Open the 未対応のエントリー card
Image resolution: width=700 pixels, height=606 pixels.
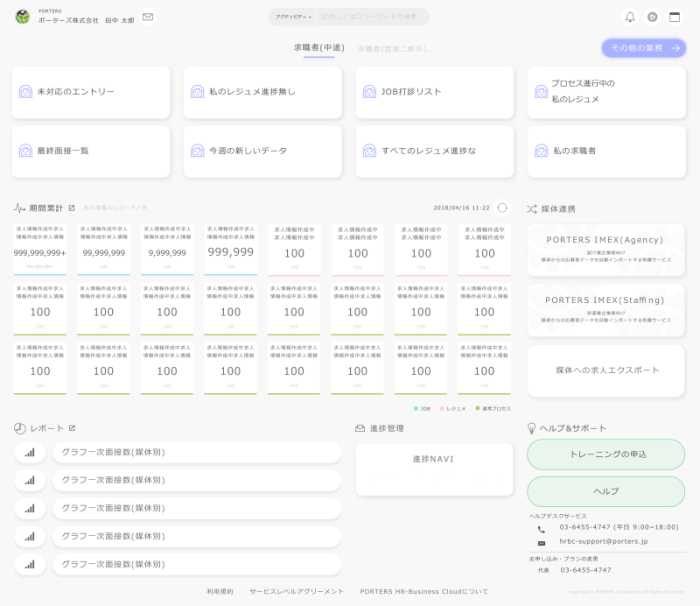coord(91,92)
